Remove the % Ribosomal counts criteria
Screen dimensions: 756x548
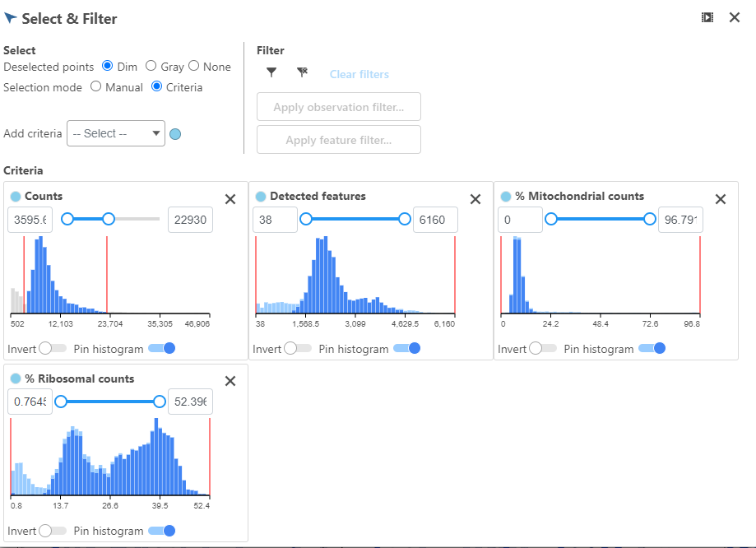click(x=230, y=381)
